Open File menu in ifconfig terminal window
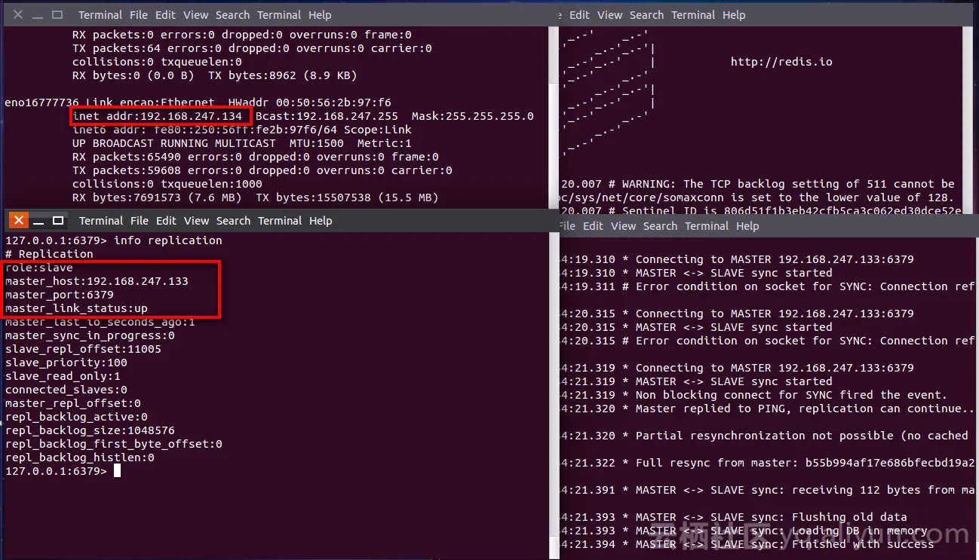 click(139, 15)
